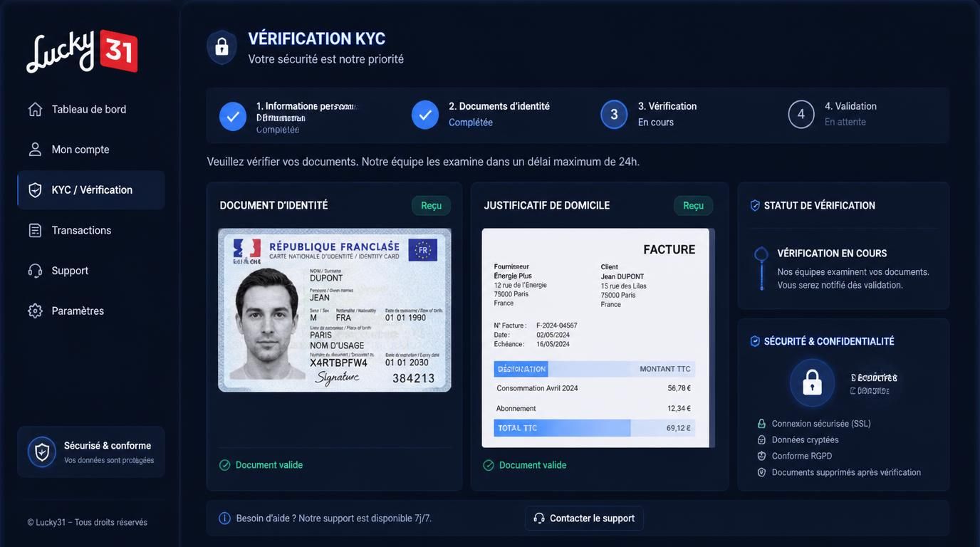
Task: Click 'Document valide' under Justificatif de domicile
Action: [x=533, y=465]
